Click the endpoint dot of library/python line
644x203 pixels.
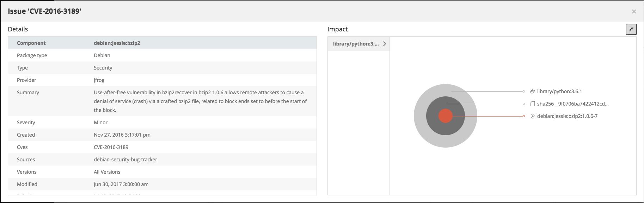tap(524, 91)
